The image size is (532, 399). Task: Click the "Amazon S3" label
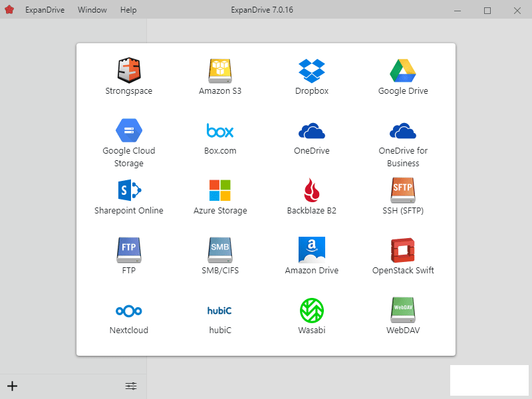pos(220,91)
